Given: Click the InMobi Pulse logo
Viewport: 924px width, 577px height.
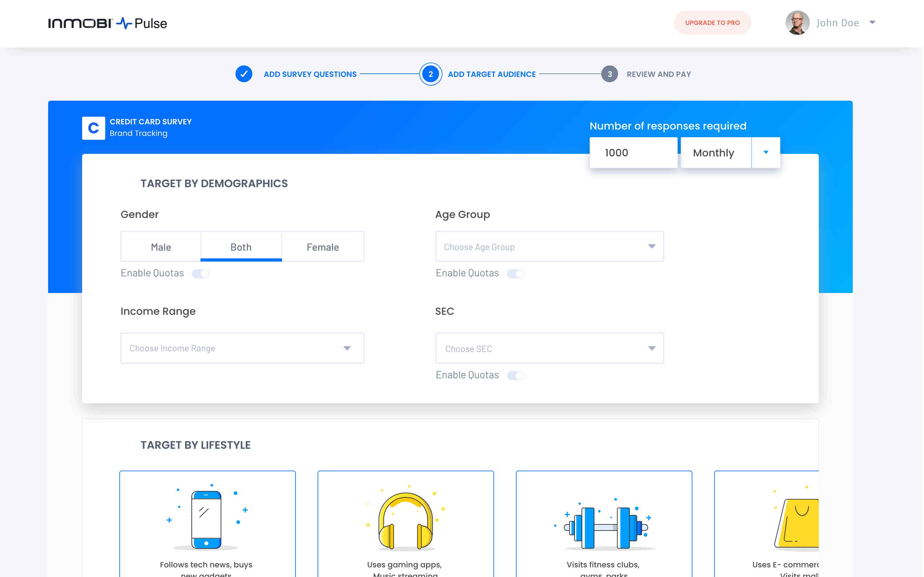Looking at the screenshot, I should (x=107, y=23).
